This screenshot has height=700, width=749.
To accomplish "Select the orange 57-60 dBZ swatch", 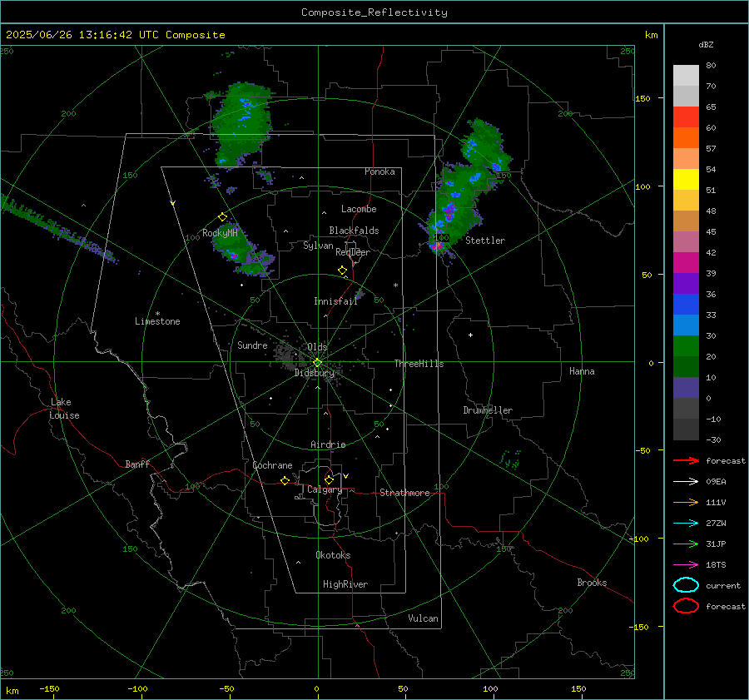I will click(686, 138).
